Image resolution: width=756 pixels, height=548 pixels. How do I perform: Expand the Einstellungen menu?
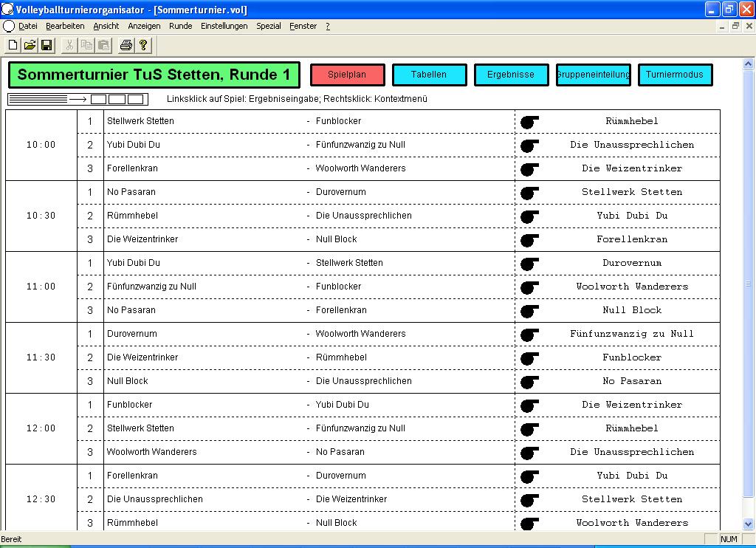[224, 26]
